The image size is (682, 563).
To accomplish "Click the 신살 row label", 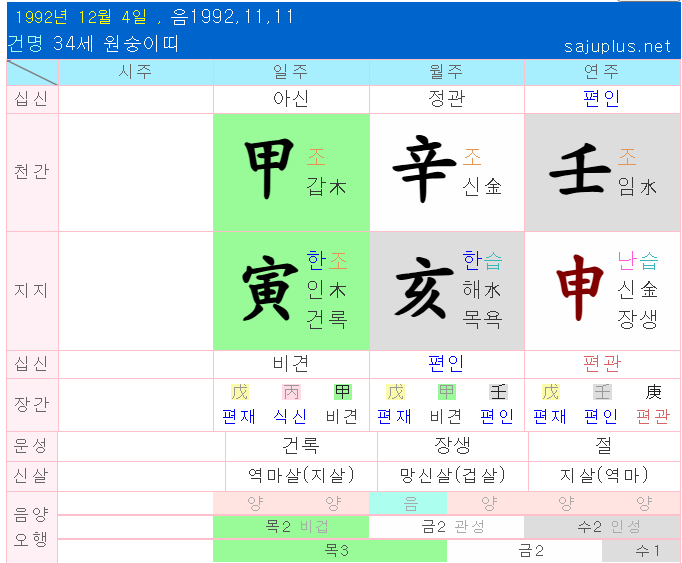I will [x=32, y=476].
